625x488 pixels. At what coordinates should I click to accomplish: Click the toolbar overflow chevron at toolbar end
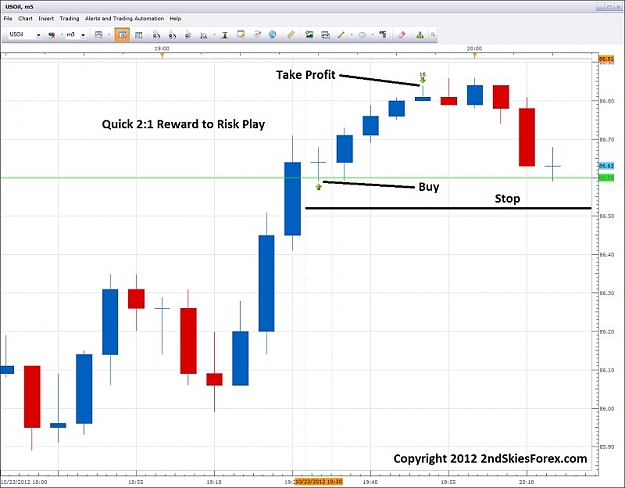click(433, 35)
